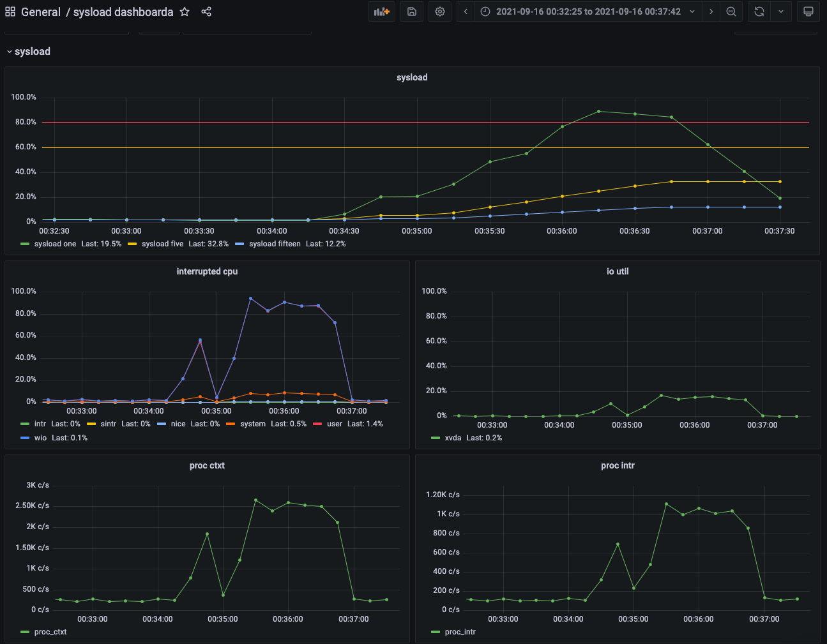
Task: Toggle sysload one series in legend
Action: (55, 244)
